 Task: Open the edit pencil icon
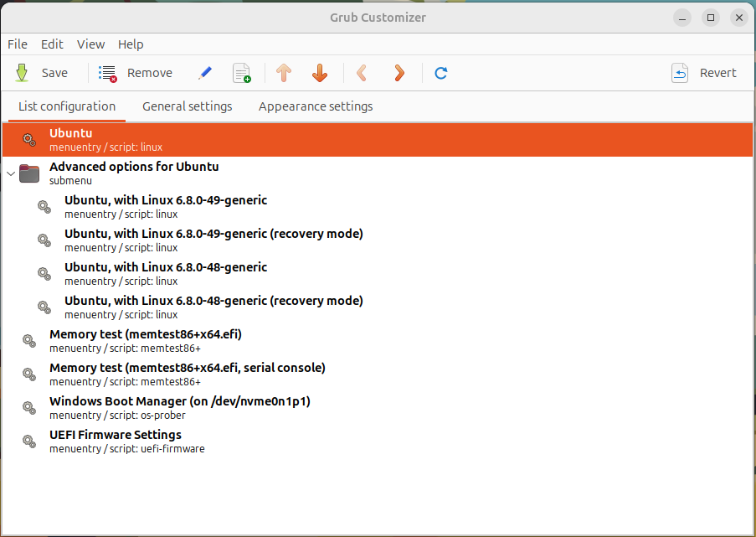[x=204, y=73]
